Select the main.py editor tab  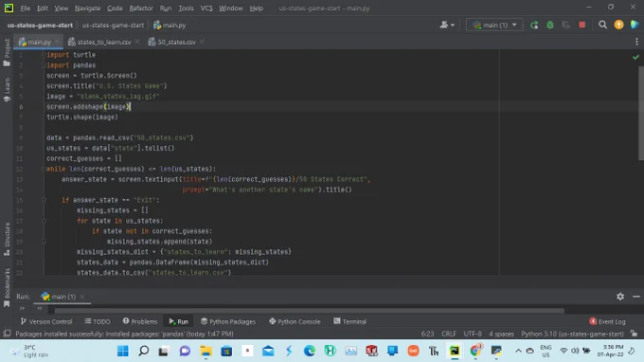coord(39,42)
